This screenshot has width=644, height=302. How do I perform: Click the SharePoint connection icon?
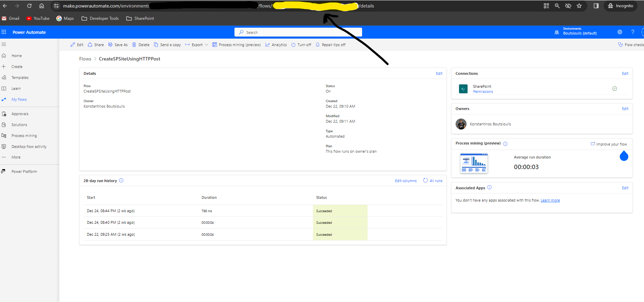pos(463,89)
